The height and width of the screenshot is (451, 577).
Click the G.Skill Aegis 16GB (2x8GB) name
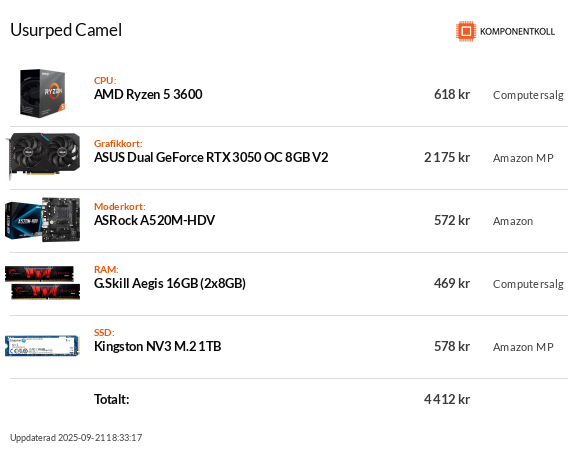(x=170, y=284)
